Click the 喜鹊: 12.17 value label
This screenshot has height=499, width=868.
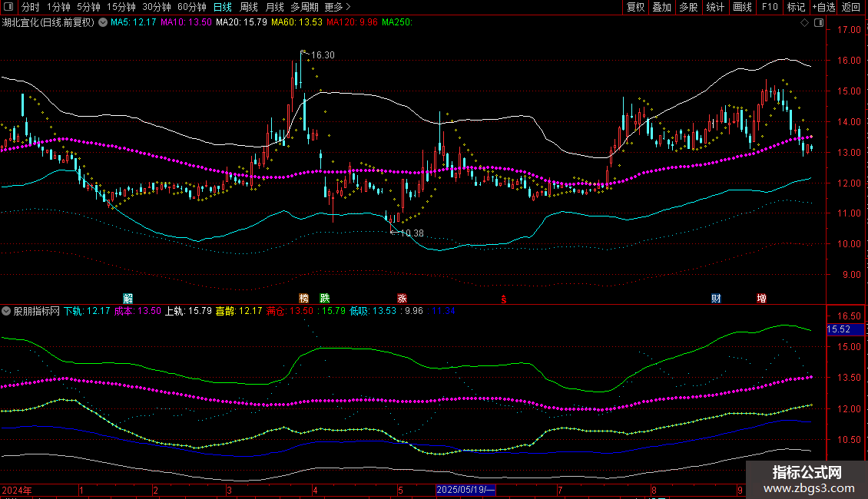(239, 311)
